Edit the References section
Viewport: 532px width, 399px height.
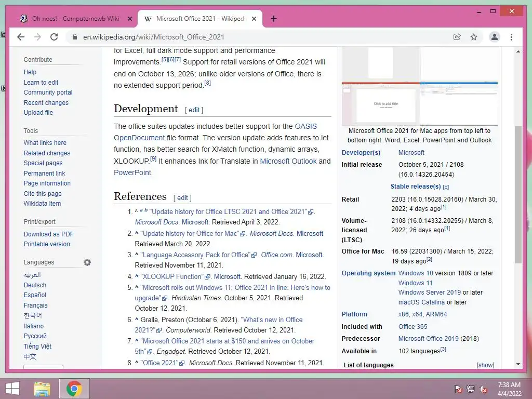pos(182,197)
